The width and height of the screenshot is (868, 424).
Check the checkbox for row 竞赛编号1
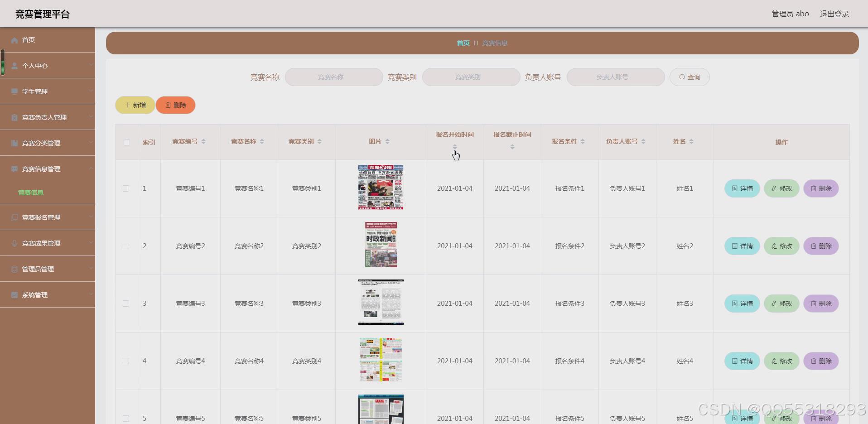[x=126, y=188]
